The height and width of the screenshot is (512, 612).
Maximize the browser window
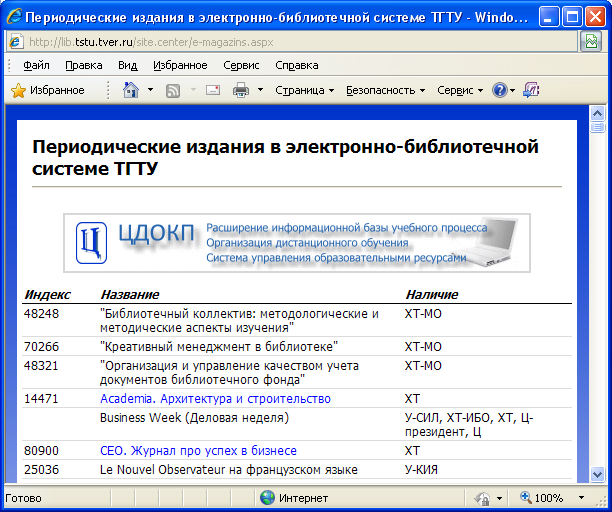click(572, 17)
